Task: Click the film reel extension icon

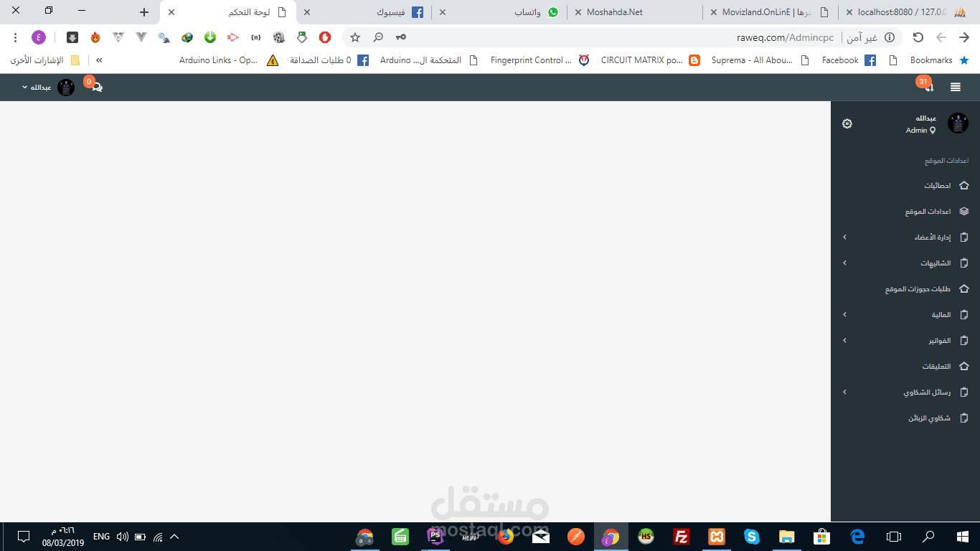Action: pos(279,37)
